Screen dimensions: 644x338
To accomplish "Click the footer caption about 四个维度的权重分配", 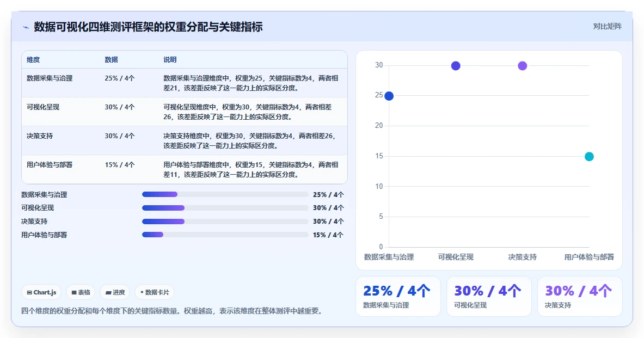I will click(171, 311).
